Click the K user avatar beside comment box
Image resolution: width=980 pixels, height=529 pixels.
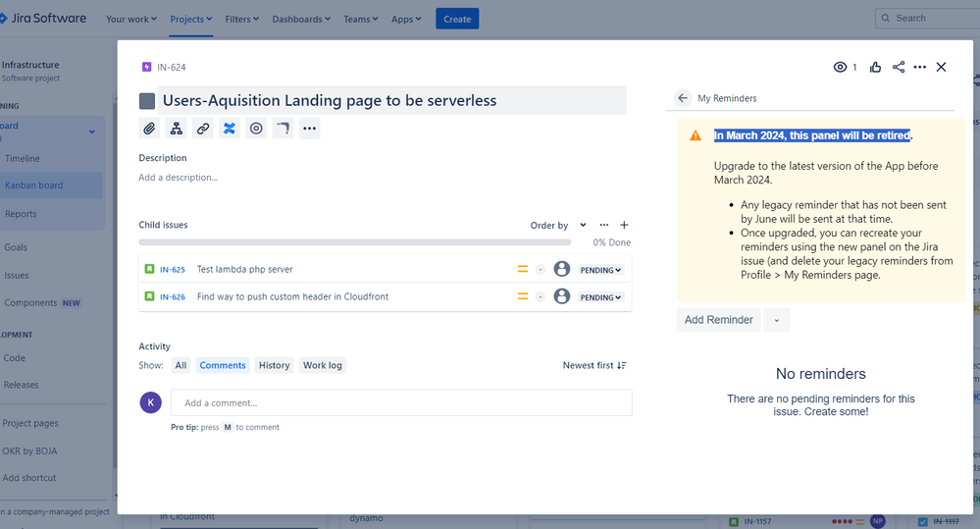pyautogui.click(x=151, y=402)
